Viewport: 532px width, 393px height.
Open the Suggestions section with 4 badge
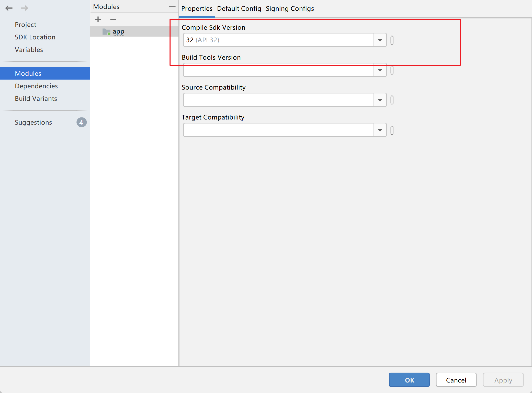(x=33, y=122)
